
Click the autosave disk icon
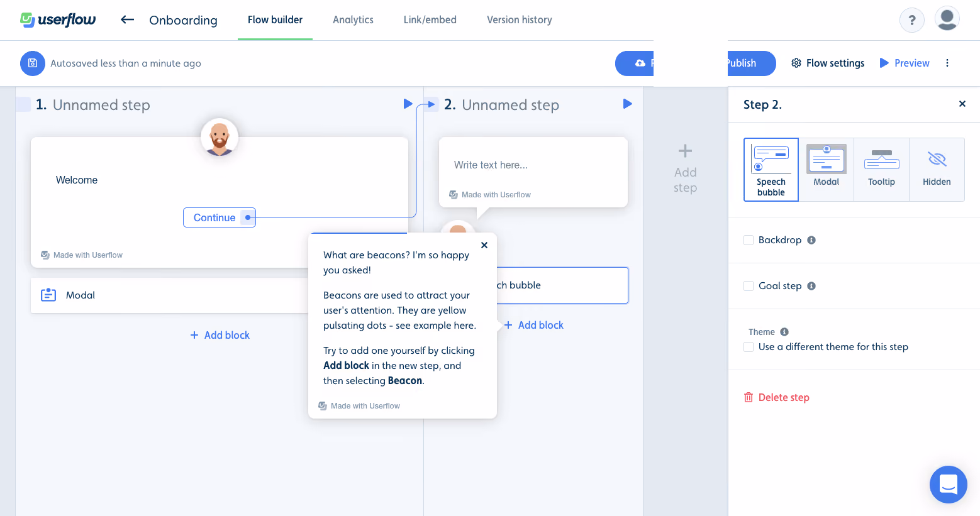click(33, 63)
